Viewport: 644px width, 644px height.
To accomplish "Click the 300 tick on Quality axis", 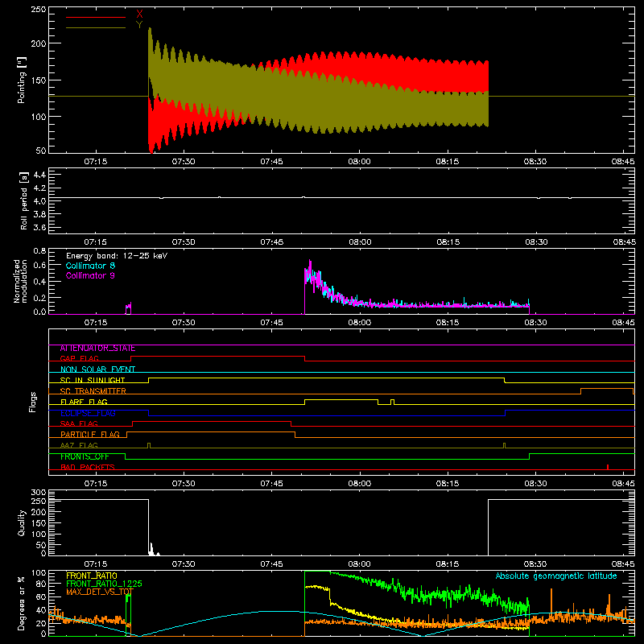I will click(39, 493).
